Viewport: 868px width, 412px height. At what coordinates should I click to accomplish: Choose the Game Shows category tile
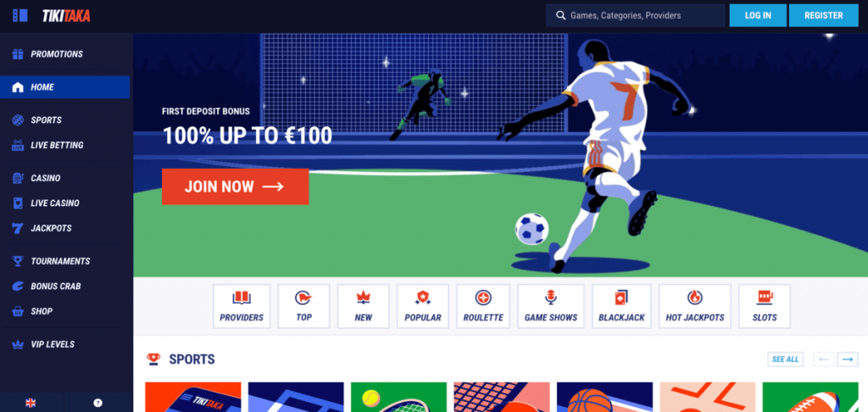tap(551, 306)
